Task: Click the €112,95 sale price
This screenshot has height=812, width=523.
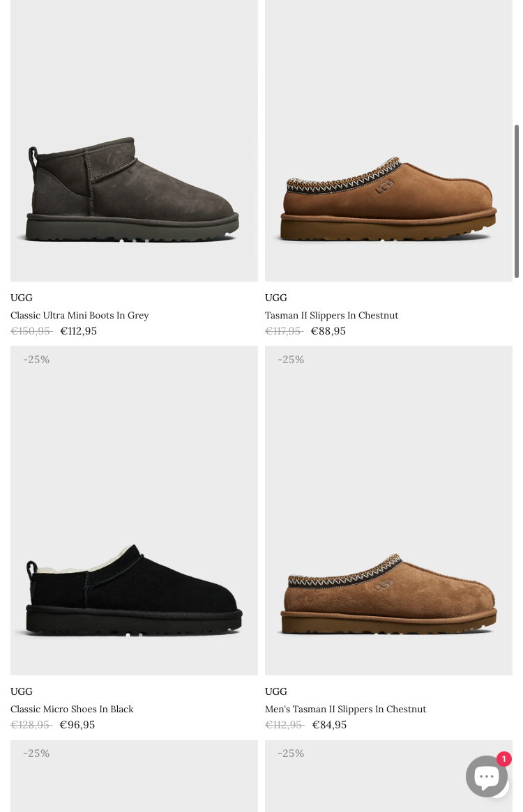Action: click(79, 331)
